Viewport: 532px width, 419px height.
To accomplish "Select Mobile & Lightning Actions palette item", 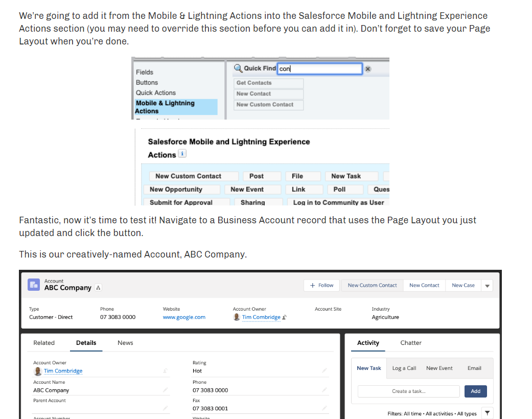I will pos(176,107).
